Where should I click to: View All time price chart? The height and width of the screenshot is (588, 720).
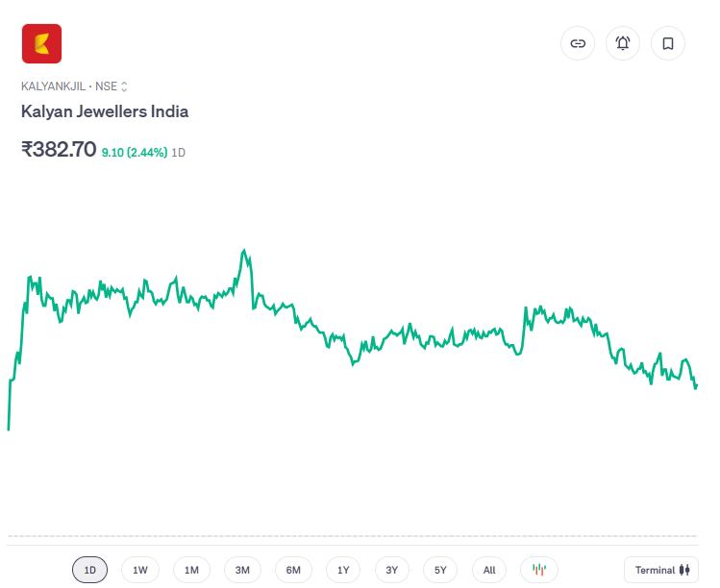coord(489,570)
